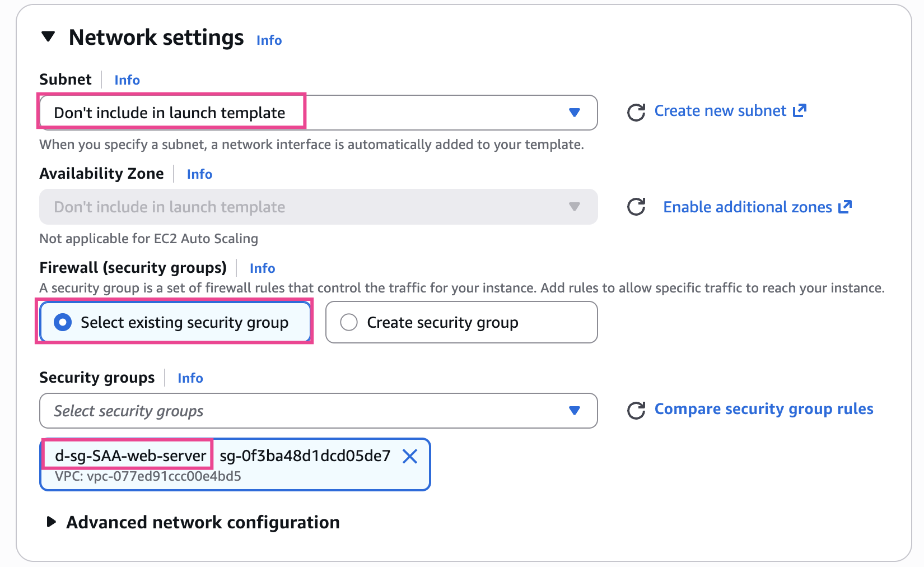924x567 pixels.
Task: Click external link icon beside Create new subnet
Action: click(800, 110)
